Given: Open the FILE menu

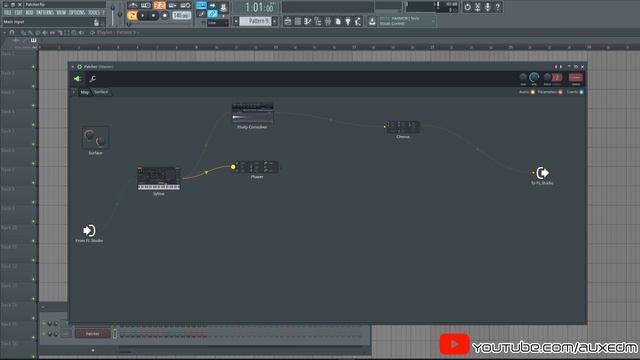Looking at the screenshot, I should click(x=8, y=13).
